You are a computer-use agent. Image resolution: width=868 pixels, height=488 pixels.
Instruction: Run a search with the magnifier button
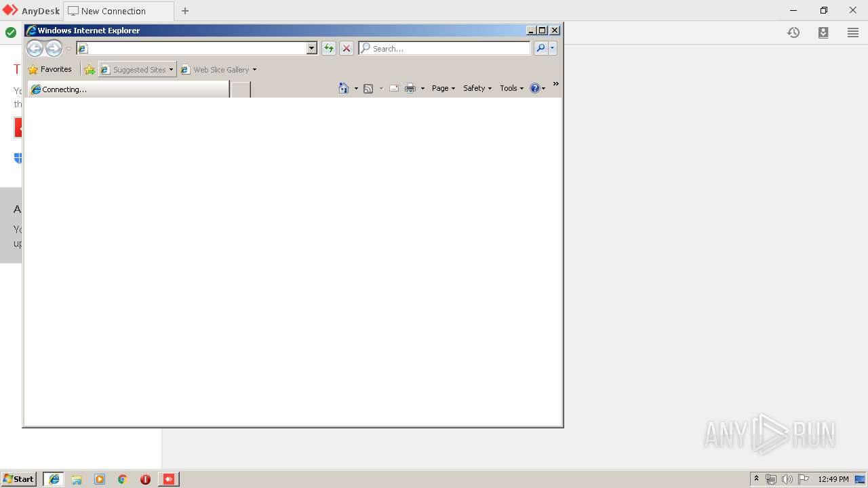pos(540,48)
